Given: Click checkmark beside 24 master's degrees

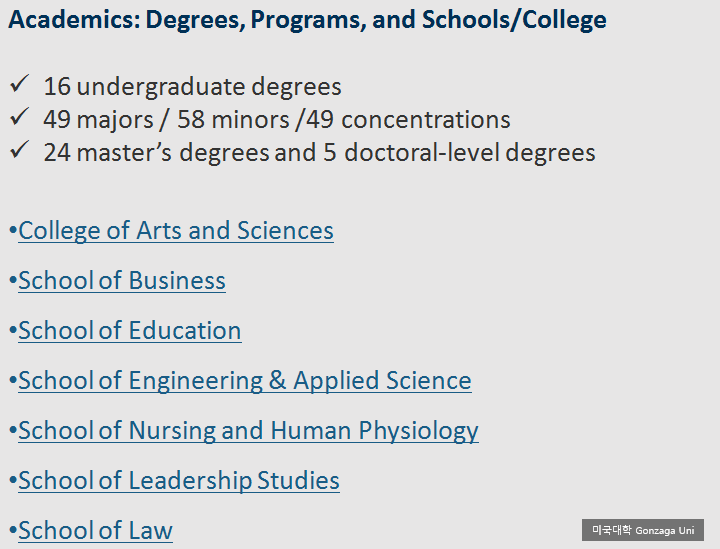Looking at the screenshot, I should (20, 152).
